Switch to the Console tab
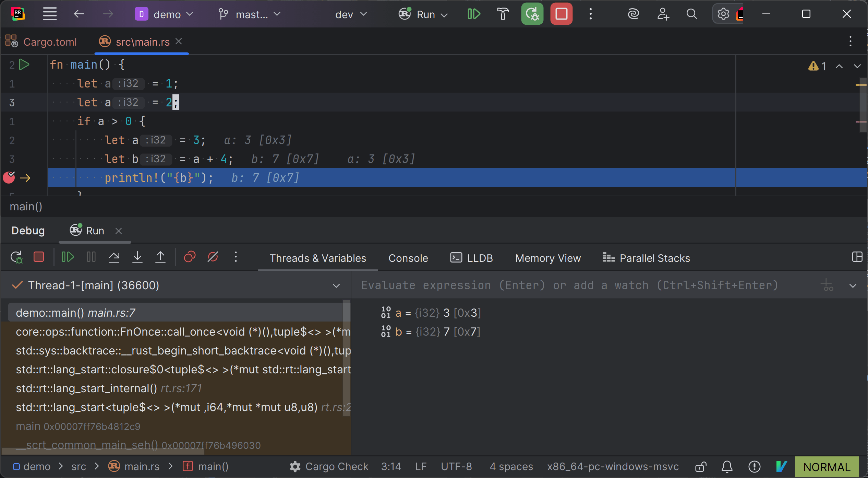The image size is (868, 478). click(x=408, y=258)
